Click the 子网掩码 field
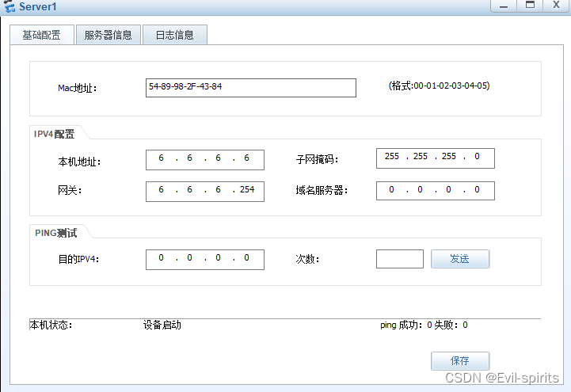The height and width of the screenshot is (392, 571). pyautogui.click(x=436, y=158)
